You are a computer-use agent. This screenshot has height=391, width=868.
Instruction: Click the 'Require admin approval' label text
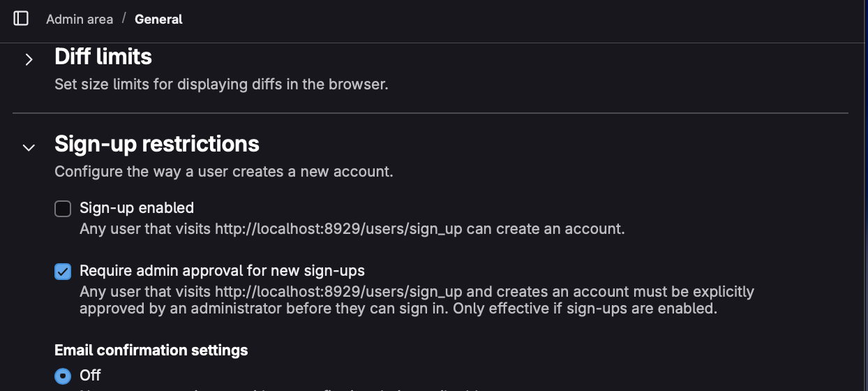tap(222, 271)
